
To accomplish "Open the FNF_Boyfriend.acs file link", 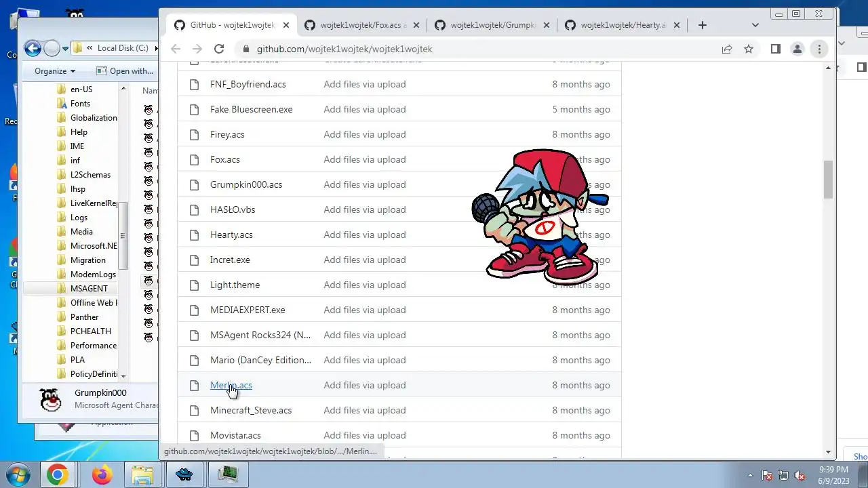I will coord(248,84).
